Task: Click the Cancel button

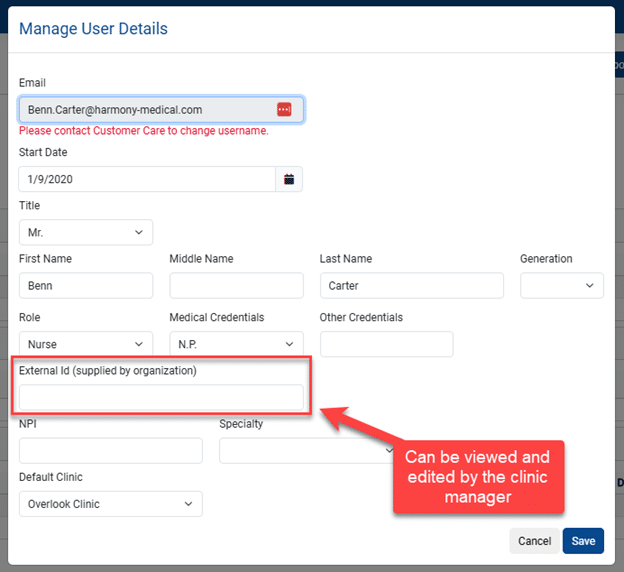Action: click(534, 541)
